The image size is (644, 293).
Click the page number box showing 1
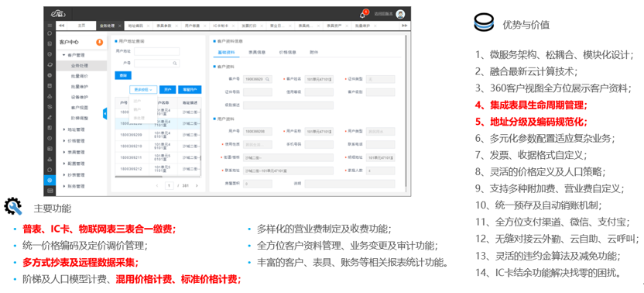[170, 185]
